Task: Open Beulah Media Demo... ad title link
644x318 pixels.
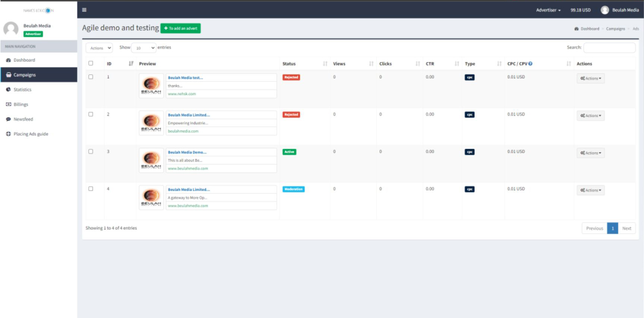Action: [187, 152]
